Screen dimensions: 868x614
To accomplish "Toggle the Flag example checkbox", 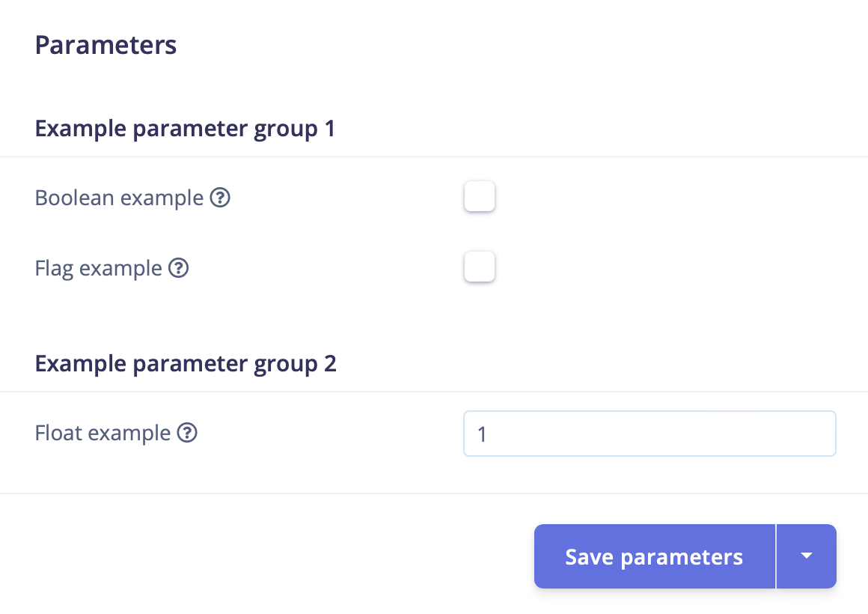I will (479, 267).
